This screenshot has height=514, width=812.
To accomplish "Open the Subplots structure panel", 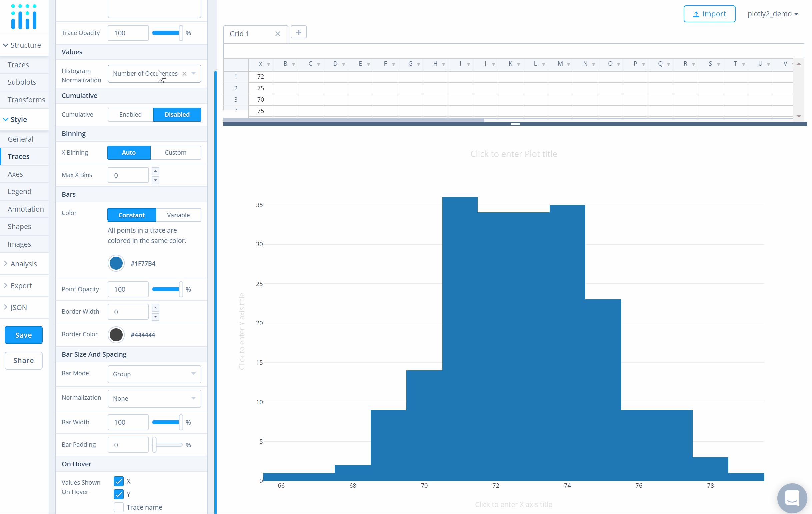I will click(22, 82).
